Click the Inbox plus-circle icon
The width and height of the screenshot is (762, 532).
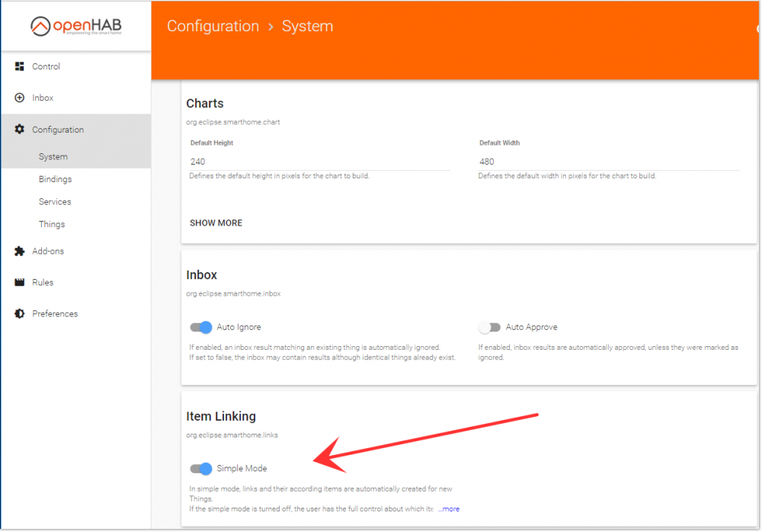(20, 98)
